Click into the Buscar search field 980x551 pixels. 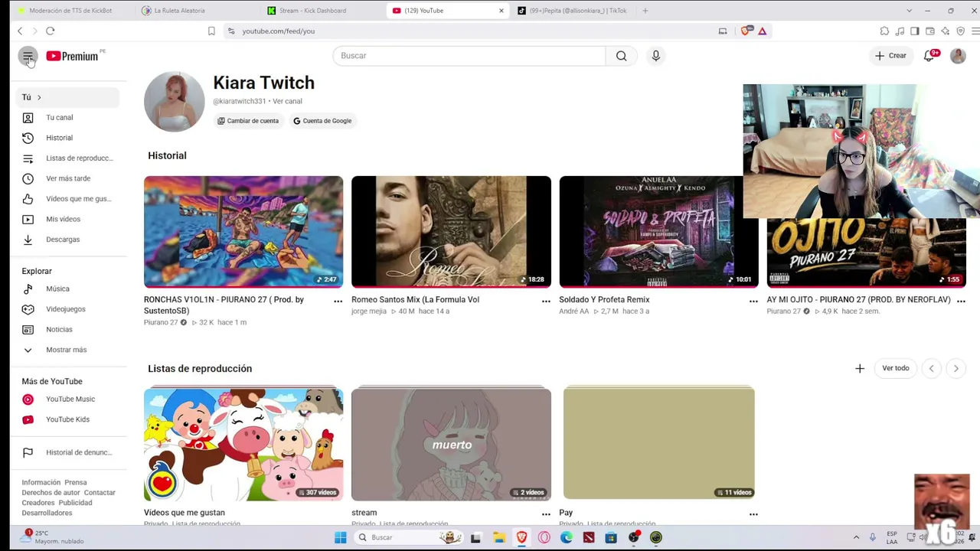469,56
